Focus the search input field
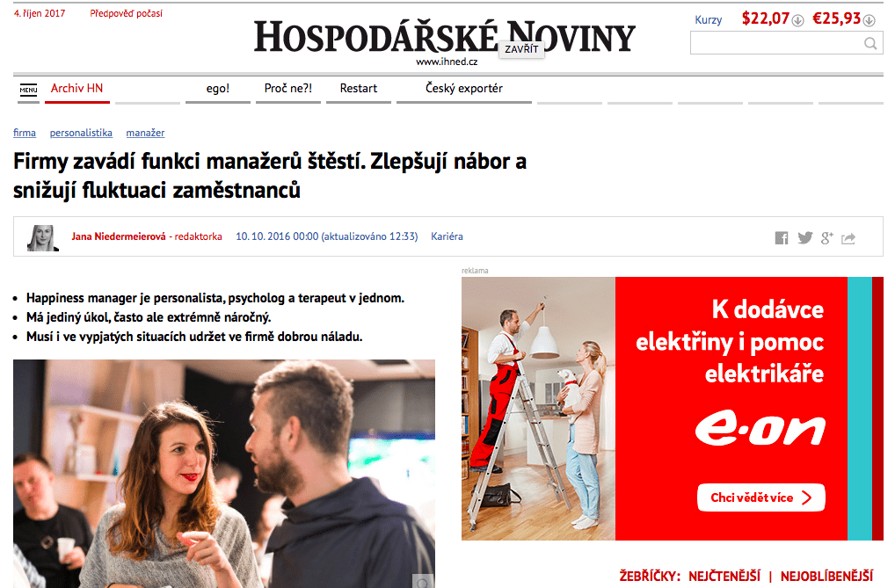This screenshot has width=895, height=588. point(776,43)
